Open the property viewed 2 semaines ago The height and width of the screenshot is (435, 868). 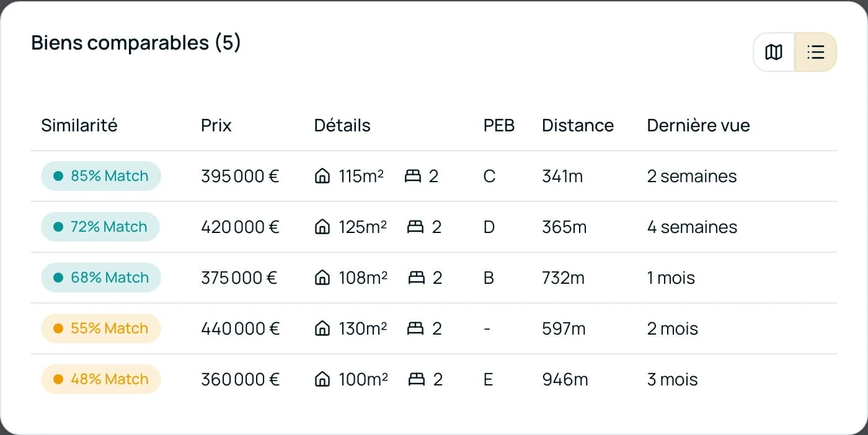point(692,176)
